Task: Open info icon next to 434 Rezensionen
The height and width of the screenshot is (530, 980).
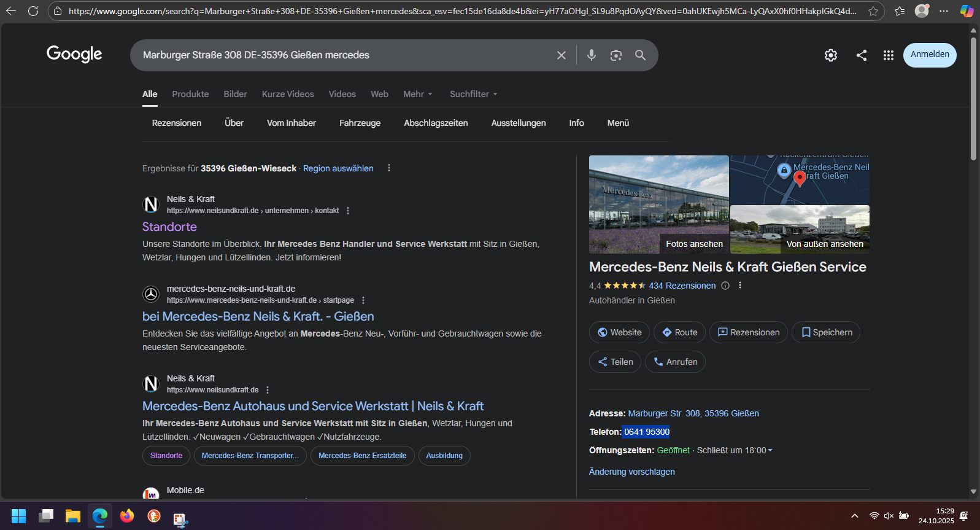Action: pyautogui.click(x=725, y=286)
